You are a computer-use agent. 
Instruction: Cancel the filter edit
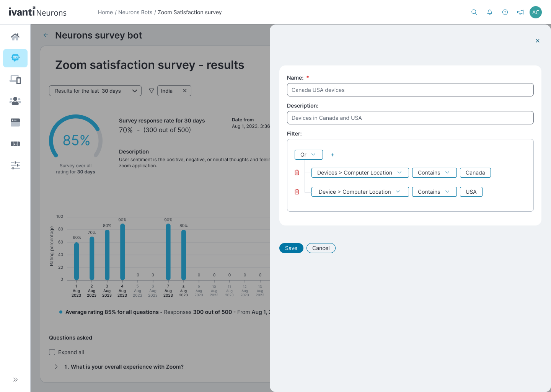point(321,248)
